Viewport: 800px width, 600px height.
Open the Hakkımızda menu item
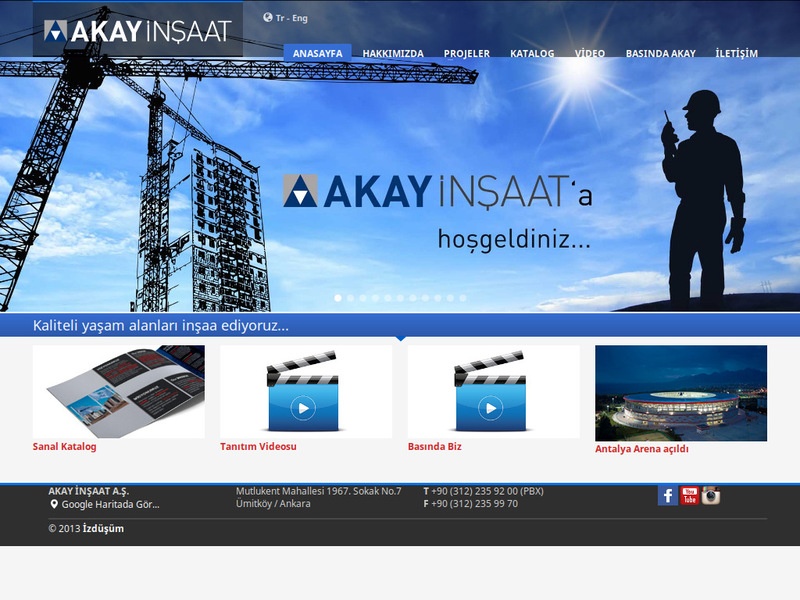coord(393,53)
